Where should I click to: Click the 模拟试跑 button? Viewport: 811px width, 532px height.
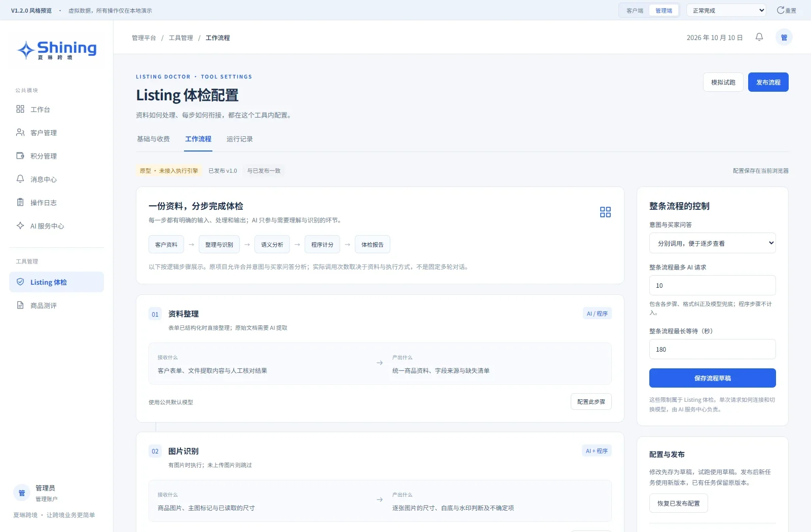pyautogui.click(x=723, y=82)
